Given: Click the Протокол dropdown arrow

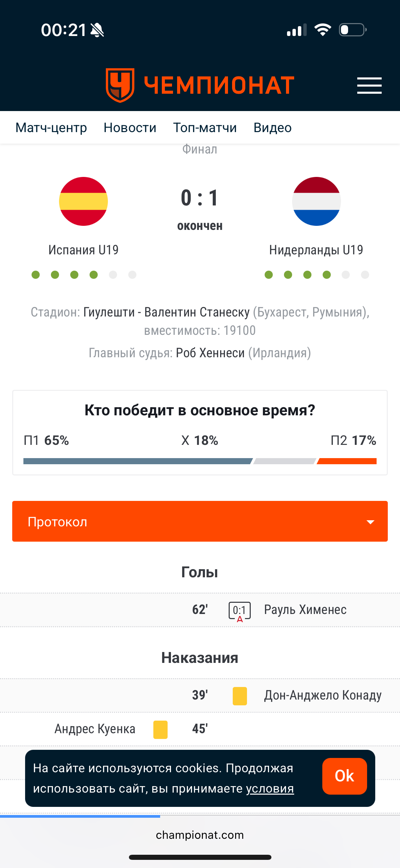Looking at the screenshot, I should pyautogui.click(x=370, y=522).
